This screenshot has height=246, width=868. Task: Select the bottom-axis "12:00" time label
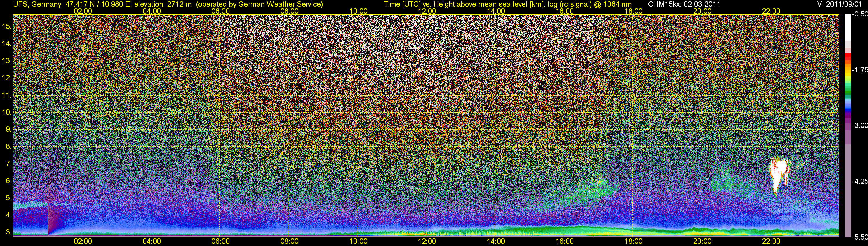[x=427, y=241]
